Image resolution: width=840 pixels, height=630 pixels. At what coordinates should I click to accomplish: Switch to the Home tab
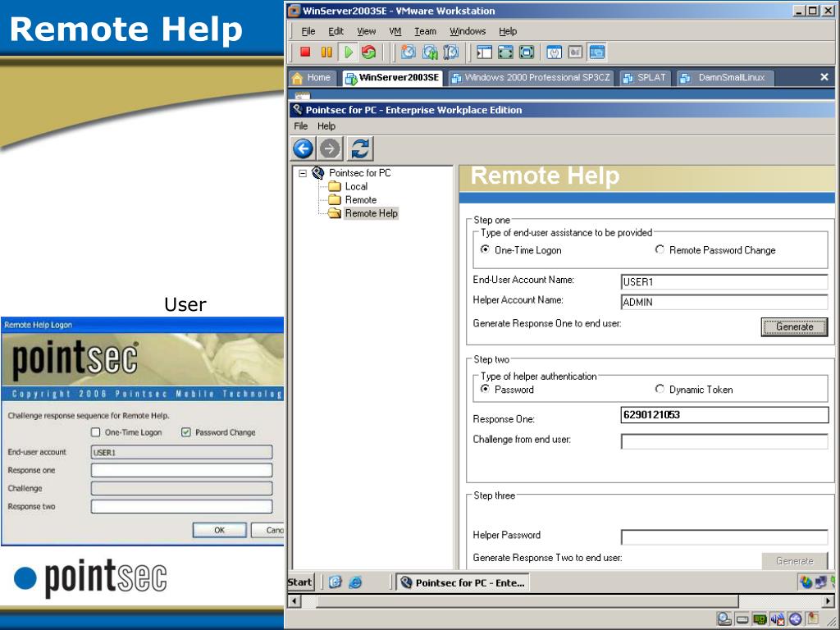pos(313,78)
